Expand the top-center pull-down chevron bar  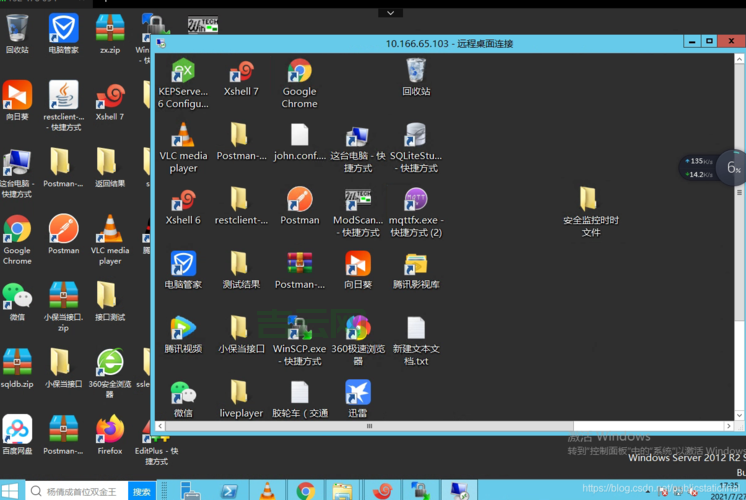coord(391,13)
